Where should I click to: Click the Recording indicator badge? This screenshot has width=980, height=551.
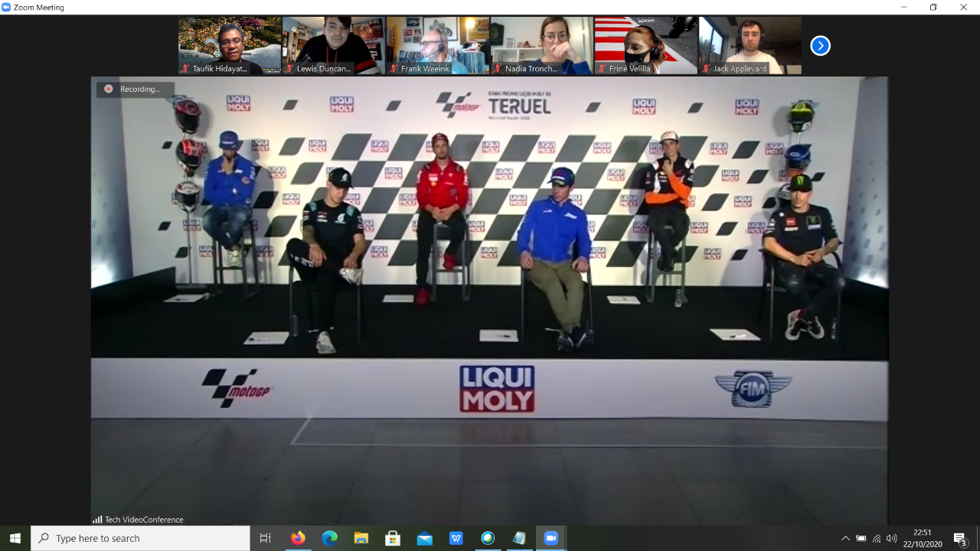pyautogui.click(x=136, y=89)
